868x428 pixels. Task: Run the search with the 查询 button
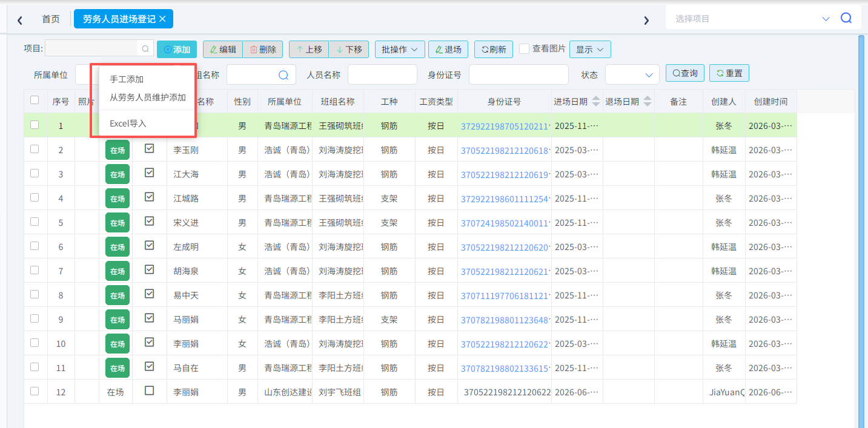[685, 73]
